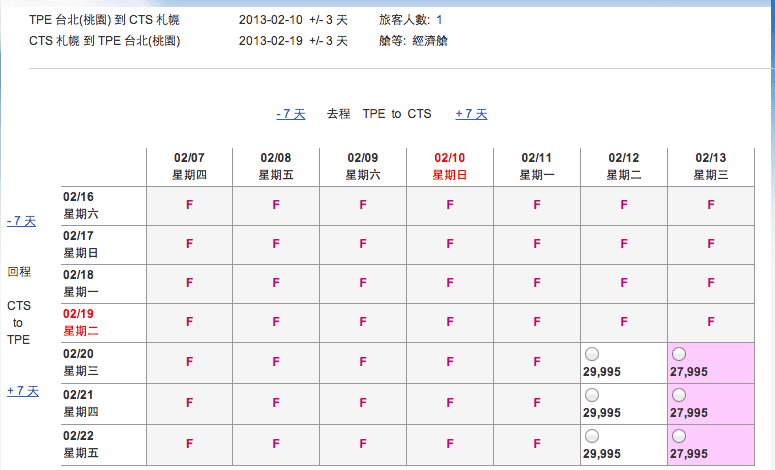
Task: Click F cell for 02/10 departure, 02/19 return
Action: click(x=450, y=322)
